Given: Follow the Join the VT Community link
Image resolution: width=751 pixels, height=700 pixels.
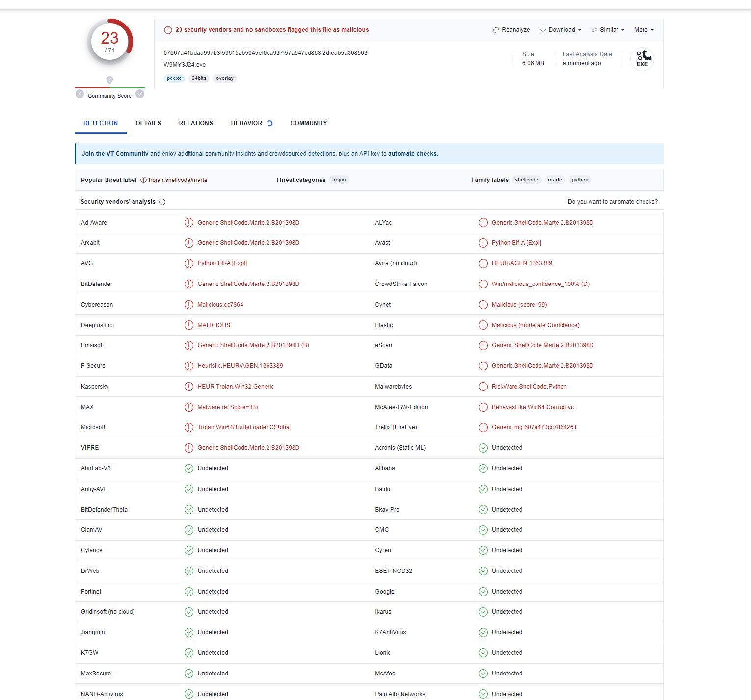Looking at the screenshot, I should 115,153.
